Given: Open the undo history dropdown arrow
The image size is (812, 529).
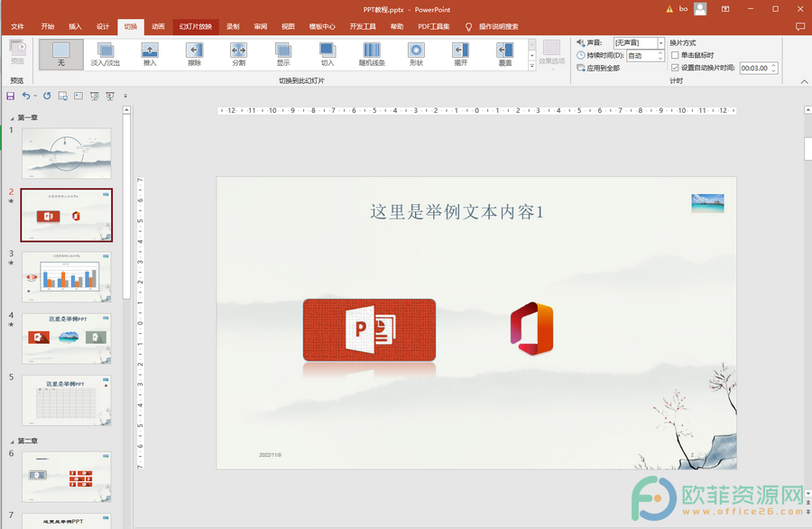Looking at the screenshot, I should [x=35, y=96].
